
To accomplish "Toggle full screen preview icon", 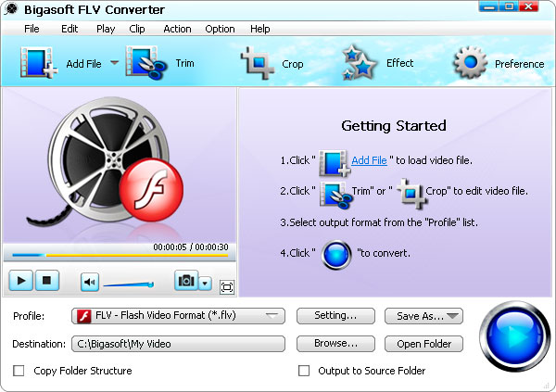I will click(x=227, y=286).
